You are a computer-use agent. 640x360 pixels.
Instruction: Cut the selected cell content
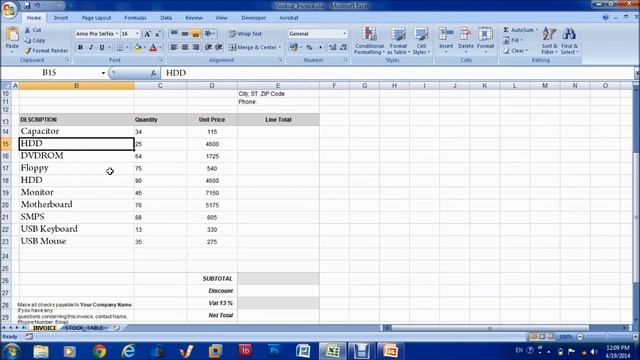(x=33, y=30)
